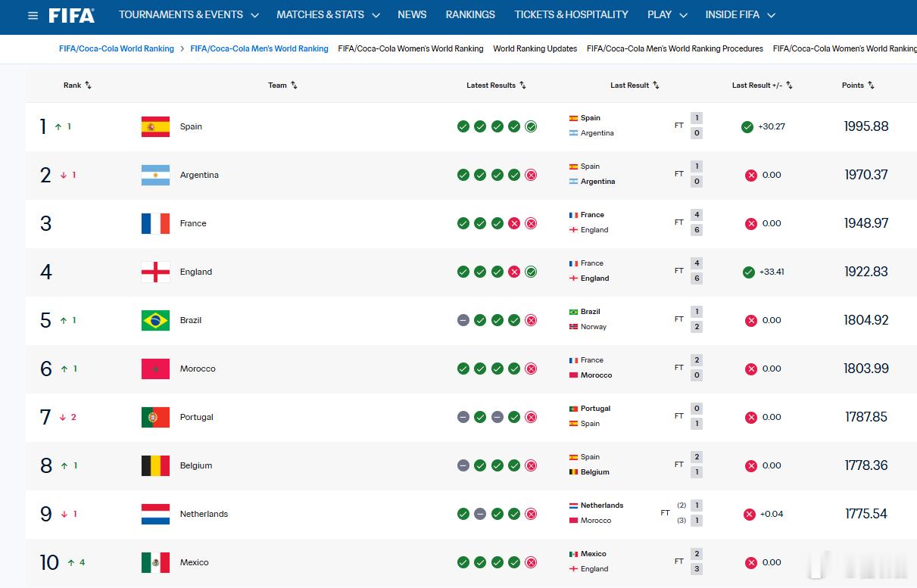Open the News menu item

click(412, 15)
